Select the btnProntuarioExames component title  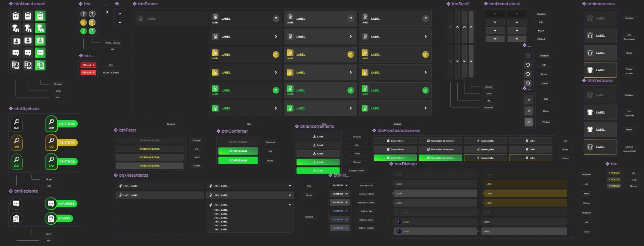click(399, 130)
